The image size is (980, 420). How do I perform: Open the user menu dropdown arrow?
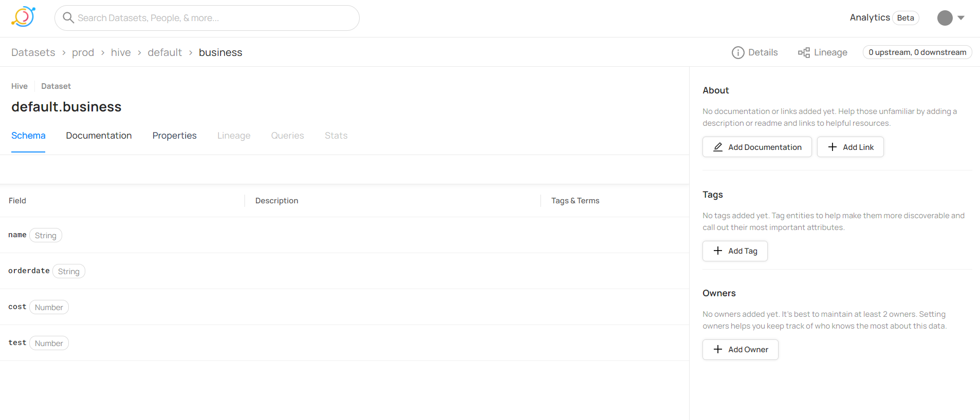(x=961, y=18)
